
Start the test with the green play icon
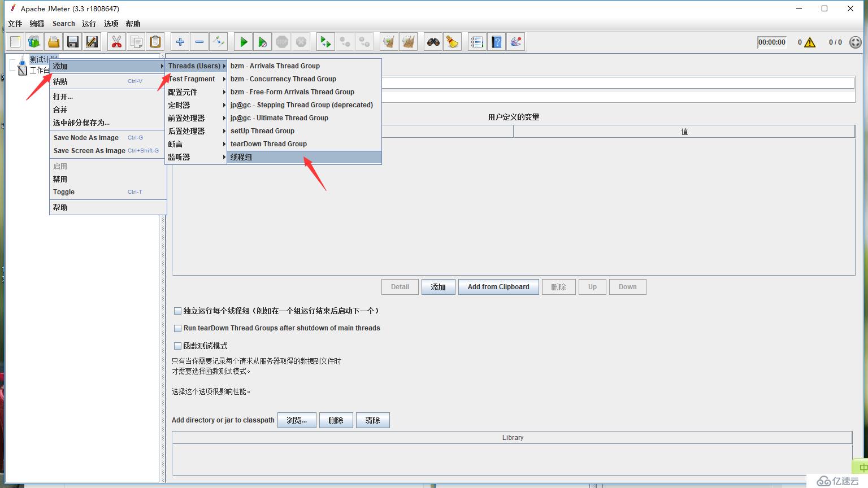coord(244,42)
